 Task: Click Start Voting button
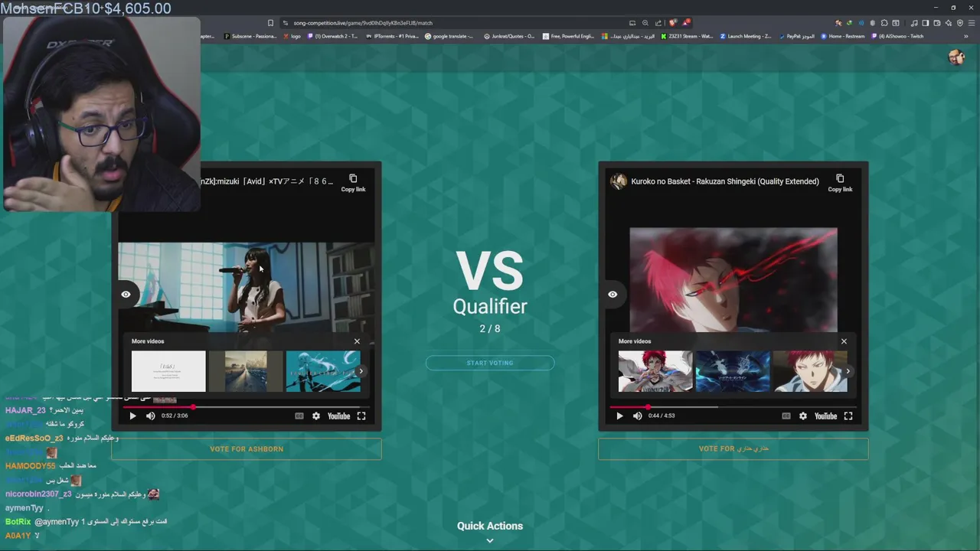pyautogui.click(x=490, y=363)
